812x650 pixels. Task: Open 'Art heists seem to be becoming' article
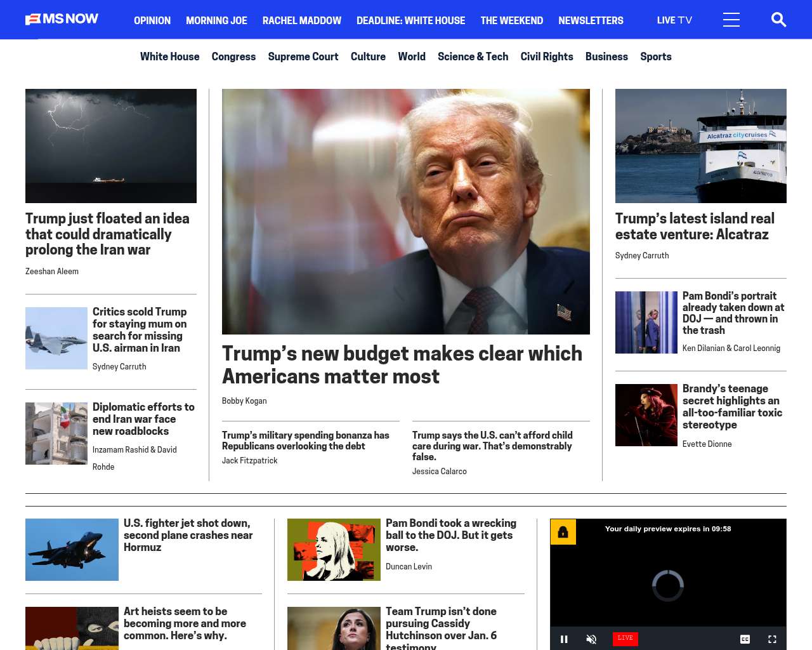tap(185, 623)
